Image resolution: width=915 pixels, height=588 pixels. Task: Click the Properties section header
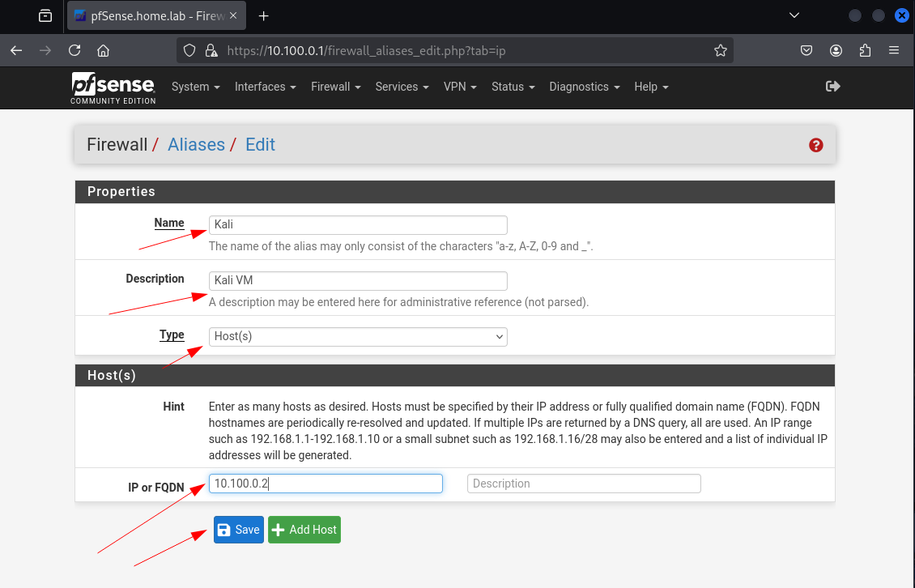tap(454, 191)
